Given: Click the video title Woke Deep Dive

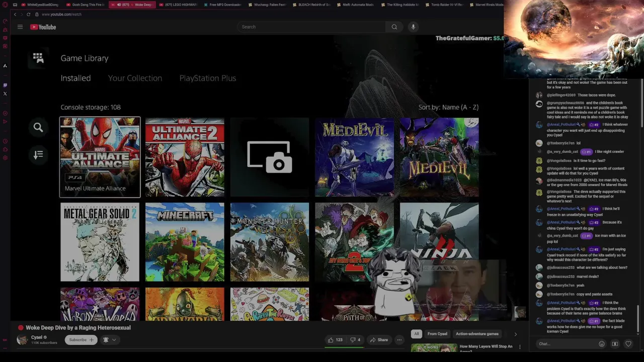Looking at the screenshot, I should 78,328.
